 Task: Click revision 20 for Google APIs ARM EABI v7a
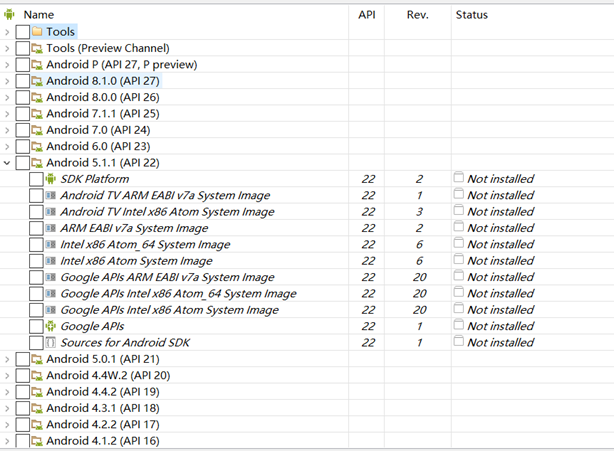pos(419,277)
